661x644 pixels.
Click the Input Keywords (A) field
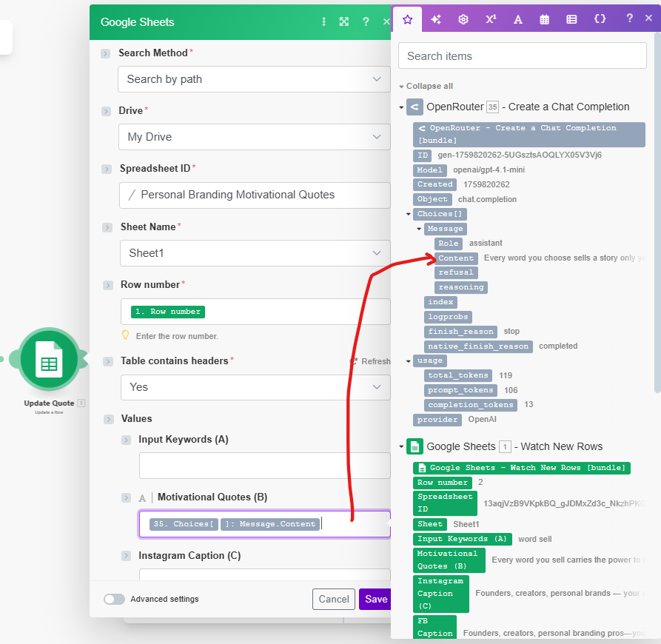265,466
